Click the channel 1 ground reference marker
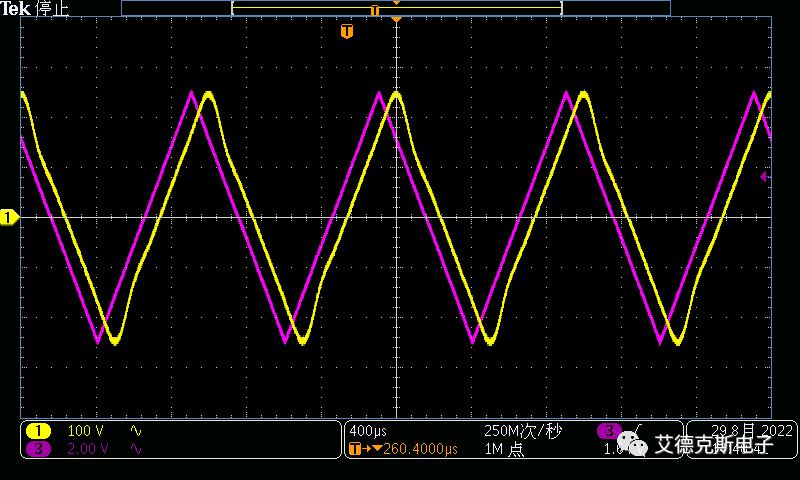This screenshot has height=480, width=800. (9, 217)
